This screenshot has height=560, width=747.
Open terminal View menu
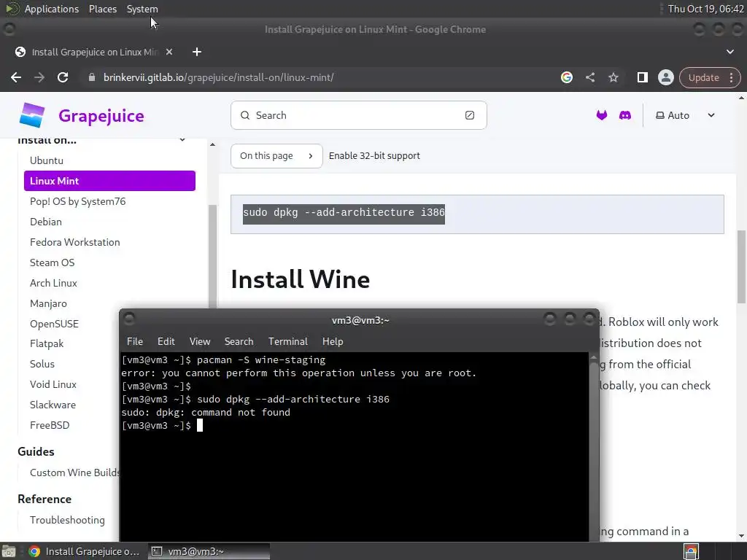pyautogui.click(x=200, y=341)
